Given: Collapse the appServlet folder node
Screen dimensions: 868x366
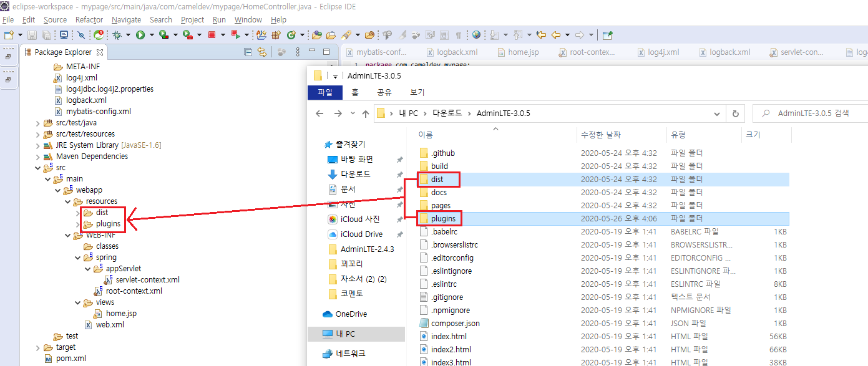Looking at the screenshot, I should click(87, 269).
